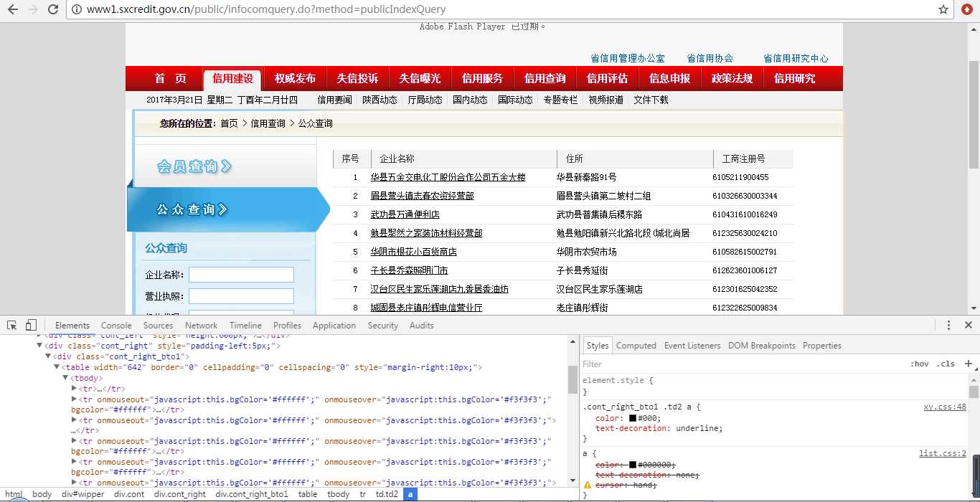980x502 pixels.
Task: Switch to the Security tab
Action: coord(382,325)
